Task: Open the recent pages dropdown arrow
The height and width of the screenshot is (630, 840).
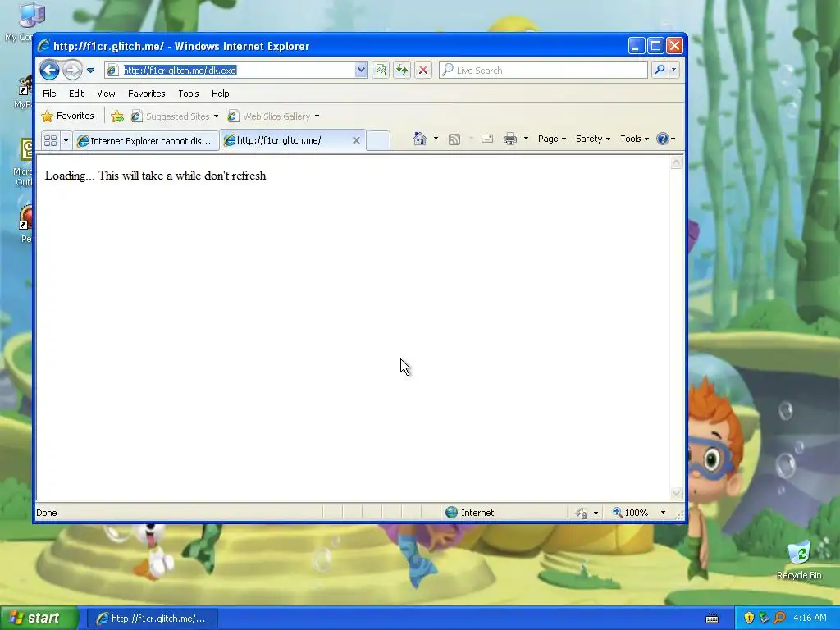Action: pyautogui.click(x=90, y=71)
